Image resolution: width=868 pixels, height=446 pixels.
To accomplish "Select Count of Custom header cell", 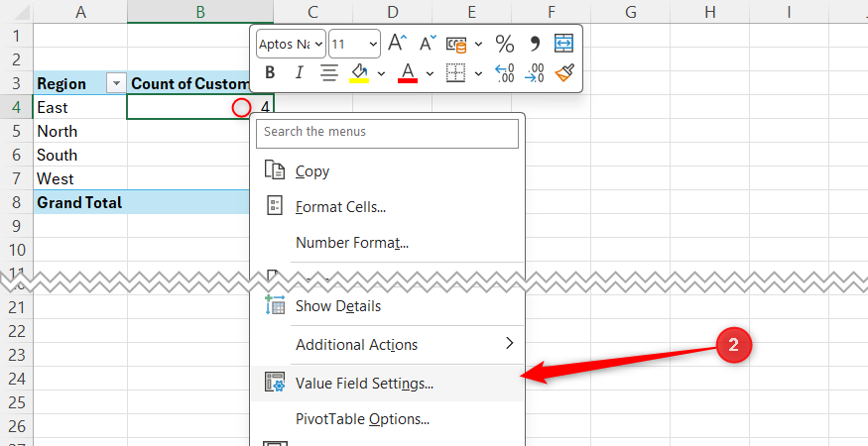I will point(189,83).
